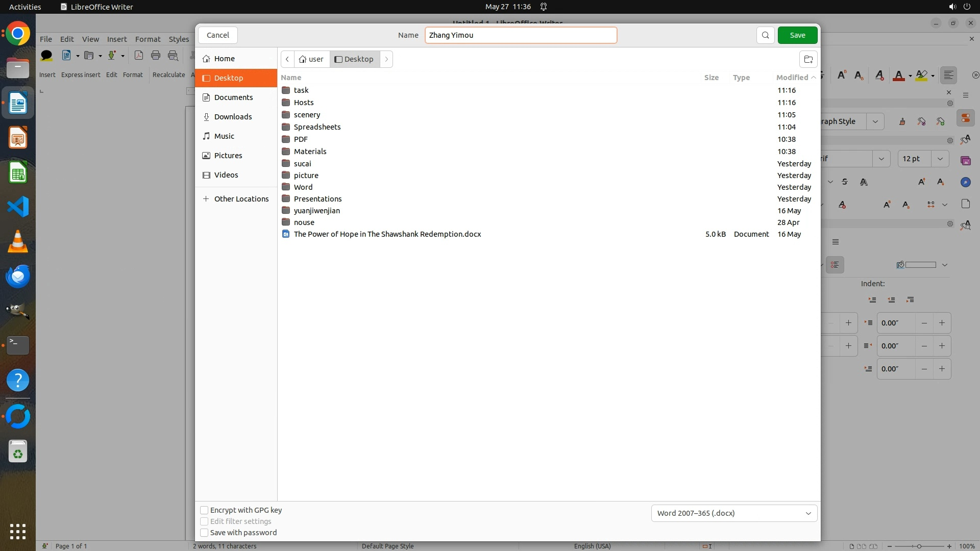Launch LibreOffice Calc from the dock
The image size is (980, 551).
(18, 173)
